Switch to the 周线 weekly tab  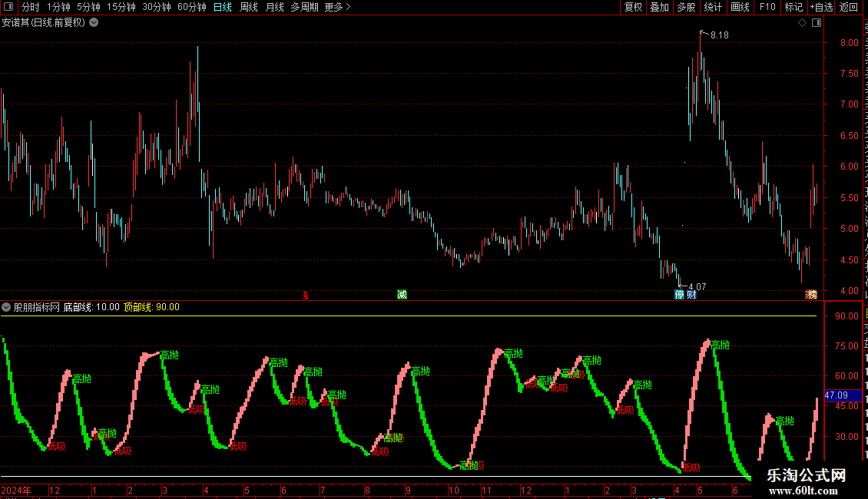(249, 7)
